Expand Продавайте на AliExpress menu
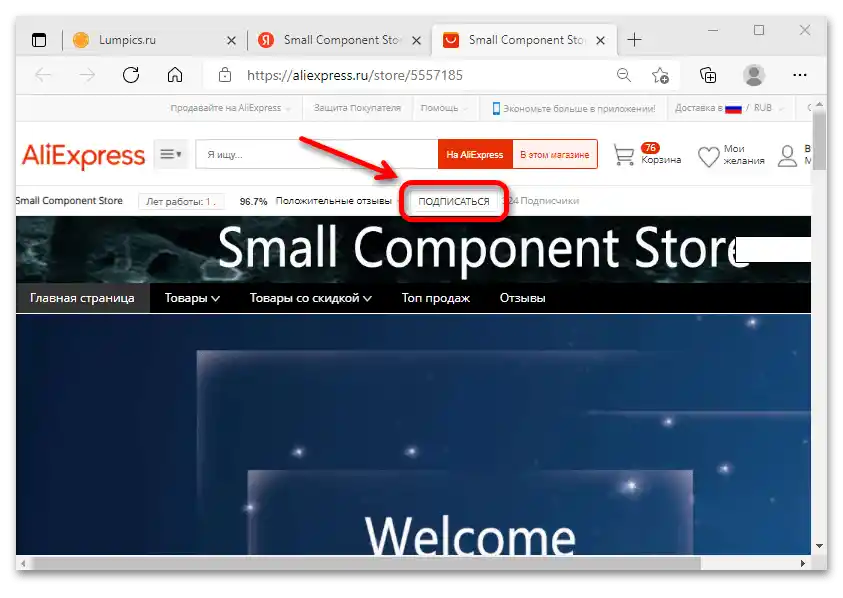This screenshot has height=598, width=843. (230, 108)
